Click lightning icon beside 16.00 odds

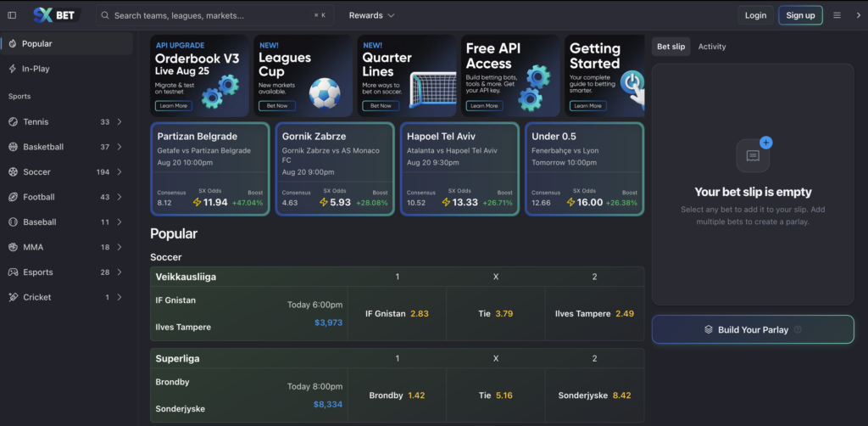click(x=571, y=202)
